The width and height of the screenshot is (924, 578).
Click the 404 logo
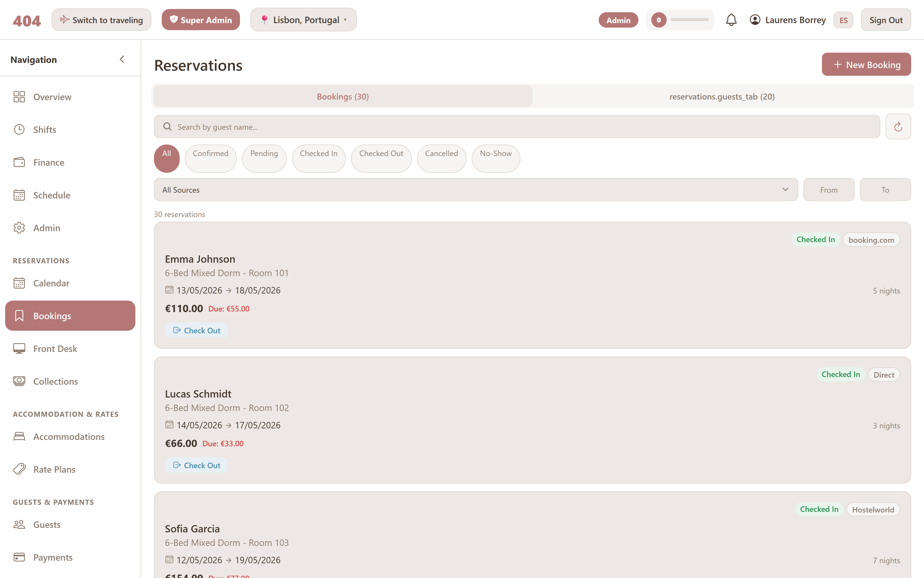point(27,21)
